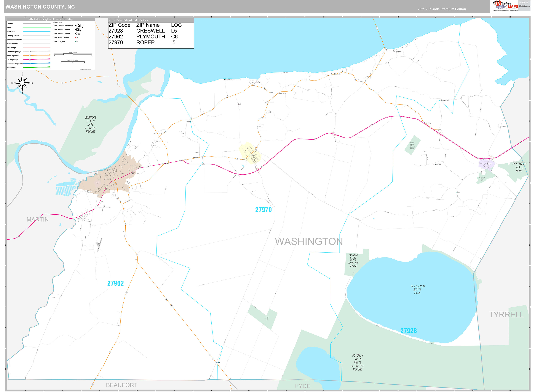
Task: Click the Westover place label
Action: click(x=189, y=122)
